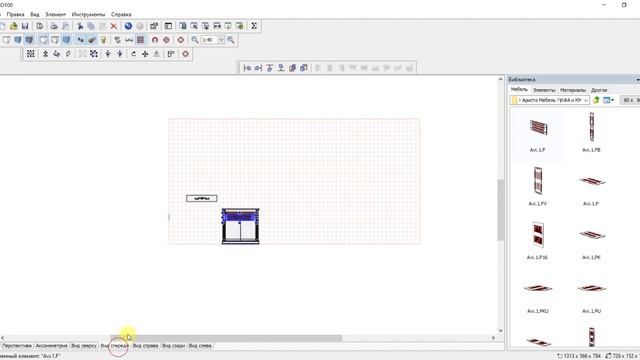Select the Avi.1.PV thumbnail
This screenshot has width=640, height=360.
538,186
